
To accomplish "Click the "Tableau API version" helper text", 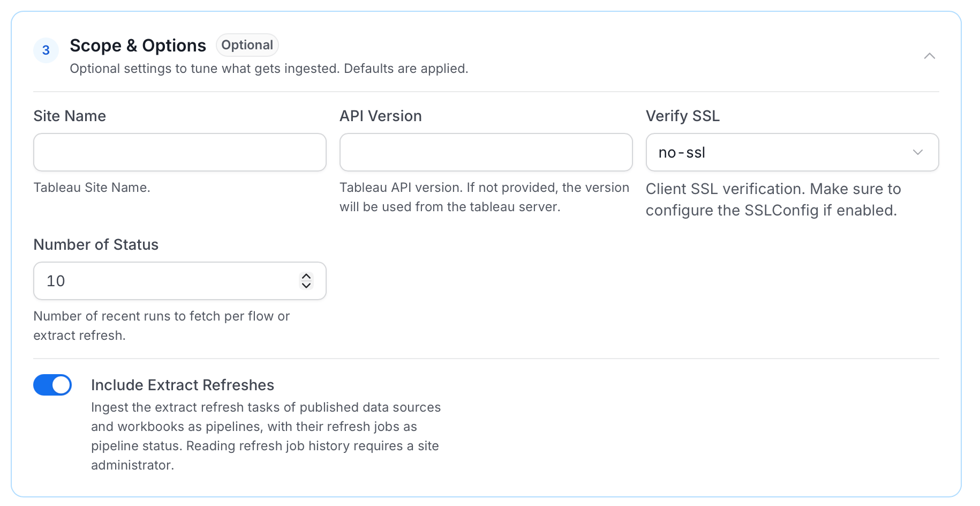I will click(484, 197).
